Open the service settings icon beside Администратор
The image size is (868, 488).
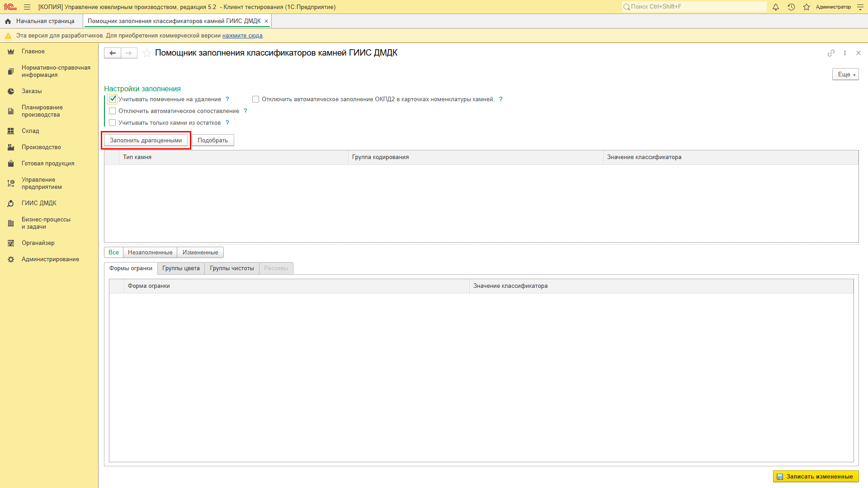pyautogui.click(x=860, y=7)
